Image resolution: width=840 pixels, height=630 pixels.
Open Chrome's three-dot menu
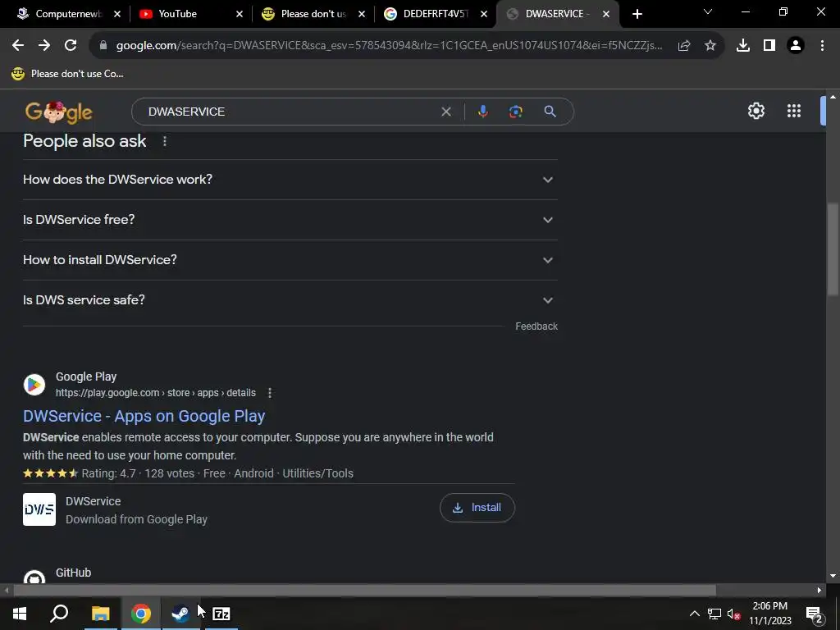point(822,46)
